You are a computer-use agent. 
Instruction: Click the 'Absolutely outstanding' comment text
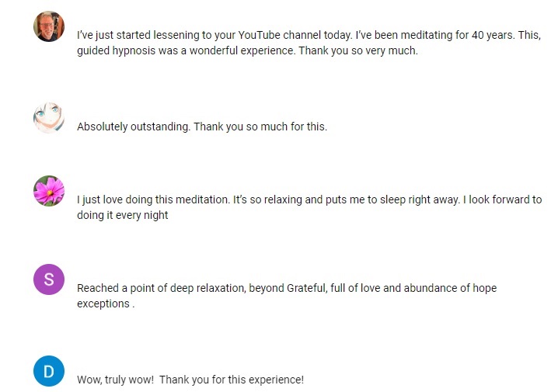[202, 127]
